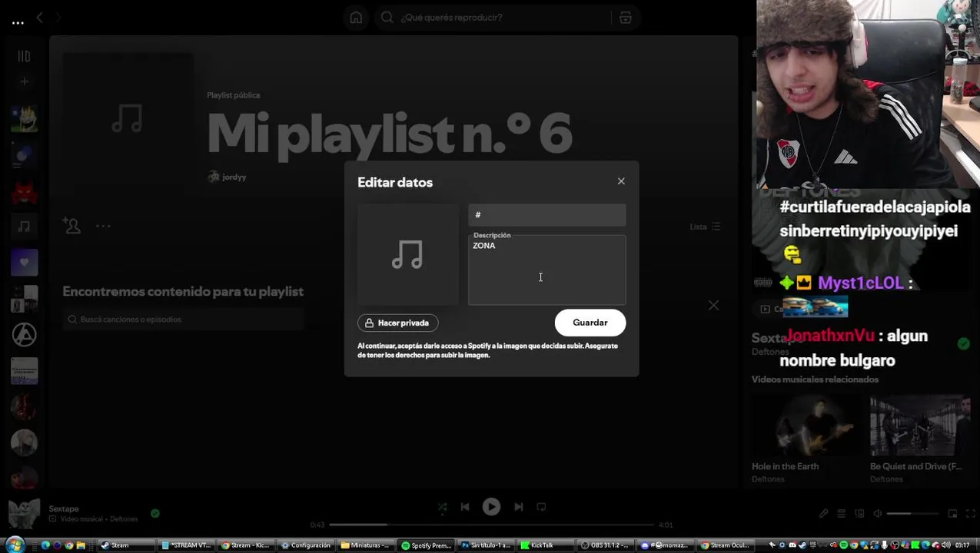This screenshot has height=553, width=980.
Task: Switch to Stream Ocul... taskbar window
Action: (726, 545)
